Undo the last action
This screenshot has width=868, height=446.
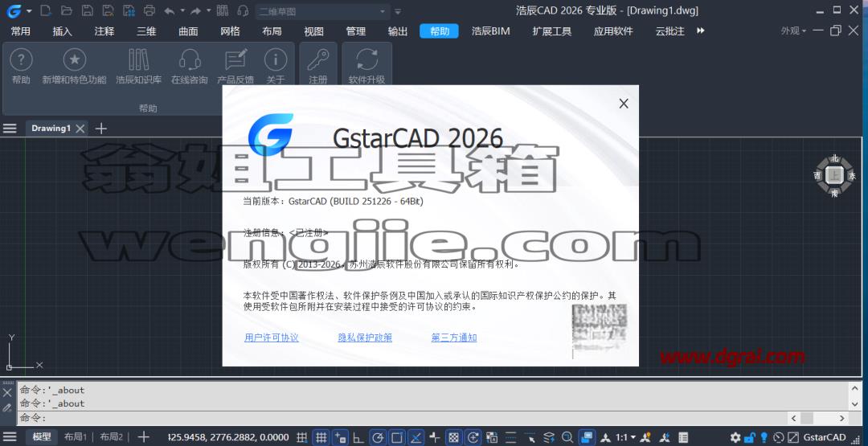(170, 10)
